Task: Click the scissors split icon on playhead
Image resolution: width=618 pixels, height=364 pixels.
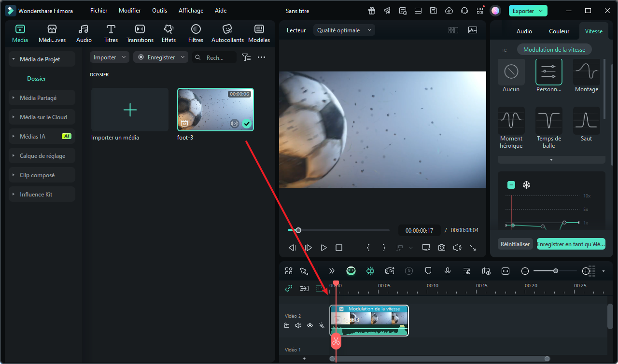Action: [x=336, y=341]
